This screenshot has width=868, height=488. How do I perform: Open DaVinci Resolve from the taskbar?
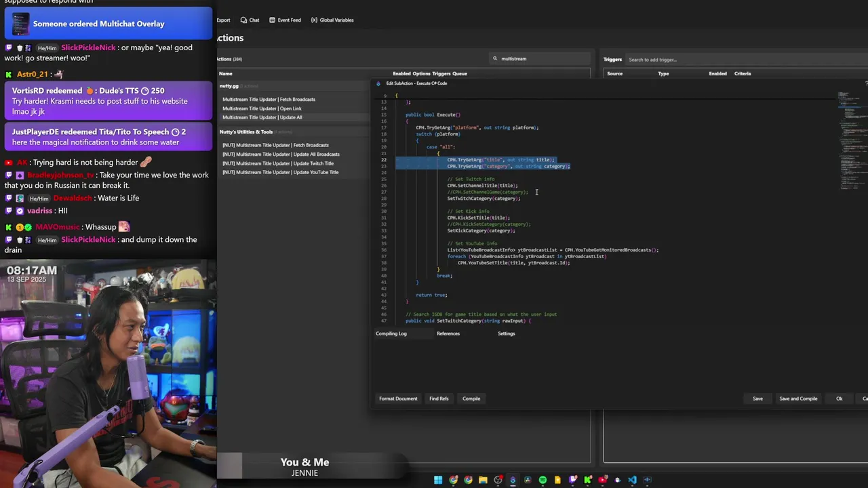click(528, 480)
